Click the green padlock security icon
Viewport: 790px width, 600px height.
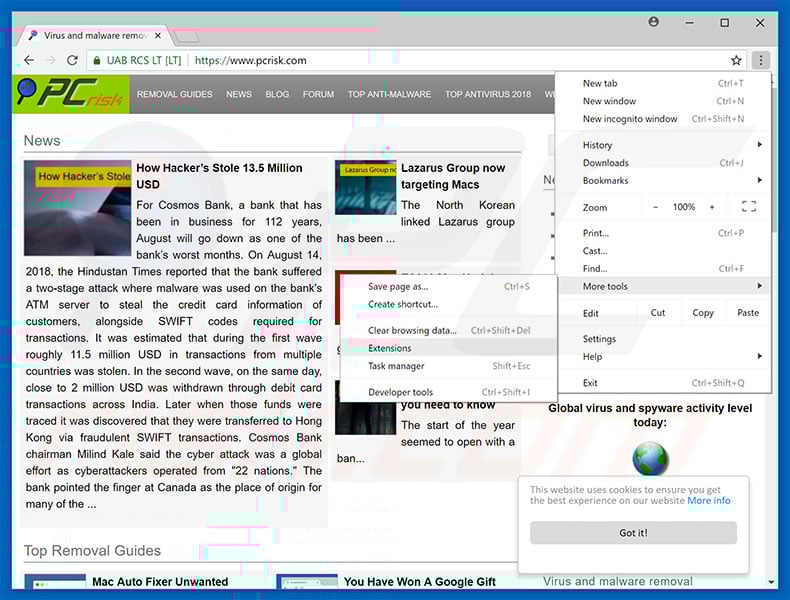[x=97, y=60]
